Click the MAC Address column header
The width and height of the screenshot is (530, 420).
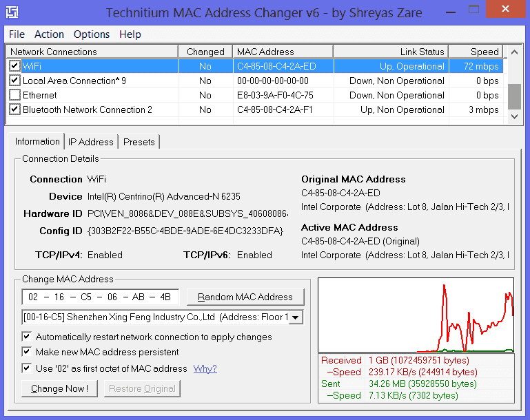283,52
